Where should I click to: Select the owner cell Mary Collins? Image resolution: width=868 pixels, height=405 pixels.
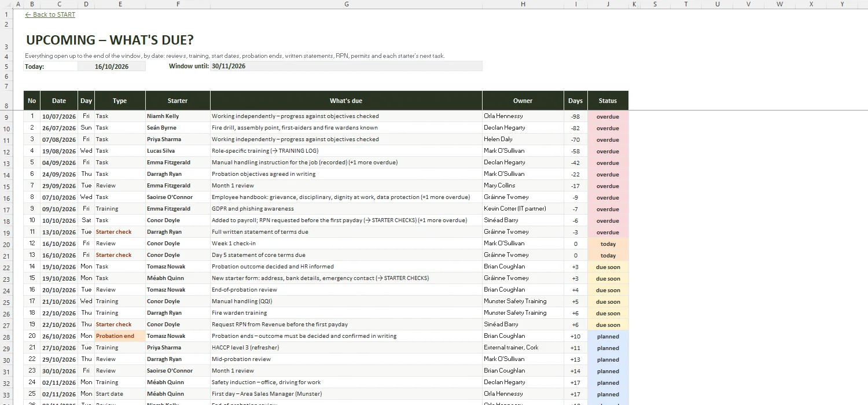(x=523, y=186)
